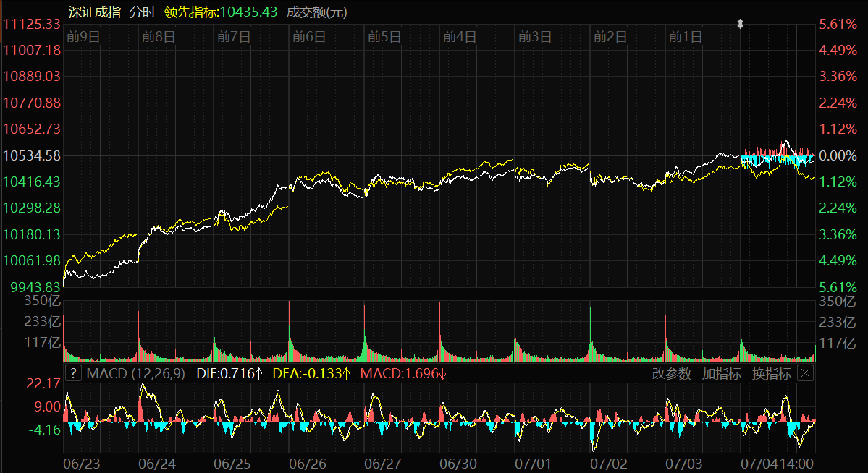Jump to the 前9日 day section
Screen dimensions: 868x473
coord(82,37)
